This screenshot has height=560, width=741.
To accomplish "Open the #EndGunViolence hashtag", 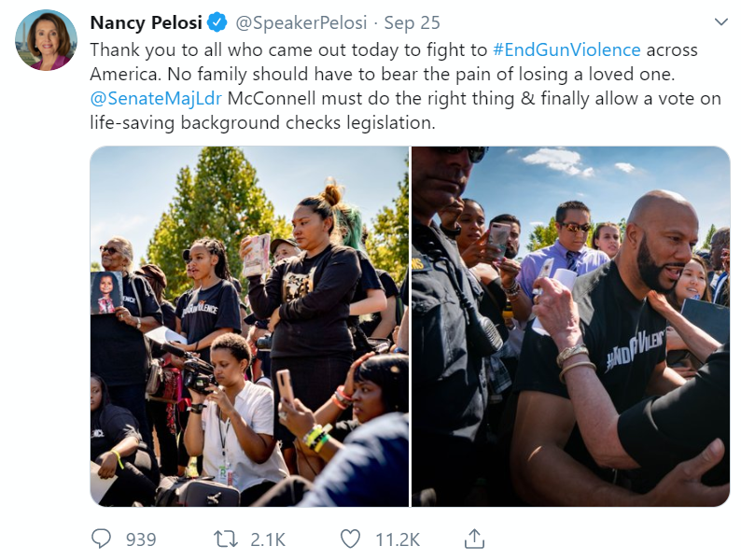I will (x=566, y=49).
